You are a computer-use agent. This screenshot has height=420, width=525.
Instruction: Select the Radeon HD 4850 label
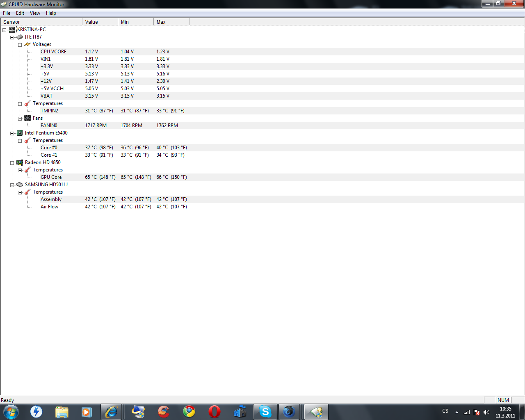coord(43,162)
